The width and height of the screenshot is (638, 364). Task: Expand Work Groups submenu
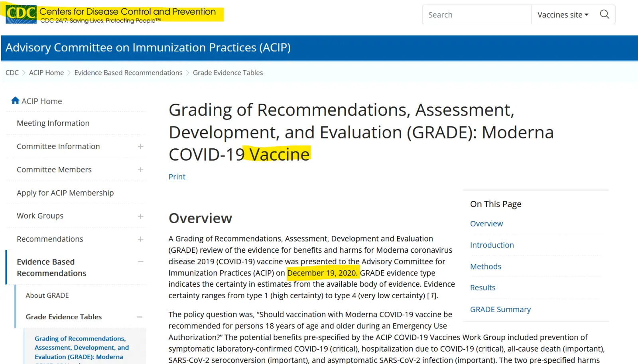(x=140, y=216)
